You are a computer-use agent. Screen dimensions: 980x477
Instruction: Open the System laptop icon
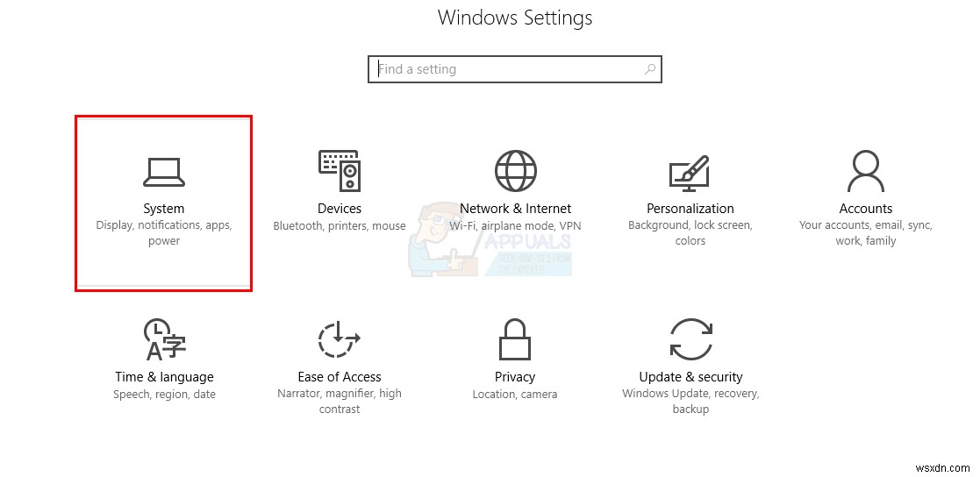click(x=164, y=172)
